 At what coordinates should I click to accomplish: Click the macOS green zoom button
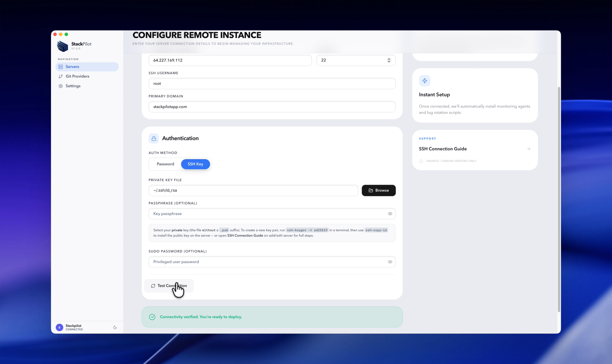point(66,34)
